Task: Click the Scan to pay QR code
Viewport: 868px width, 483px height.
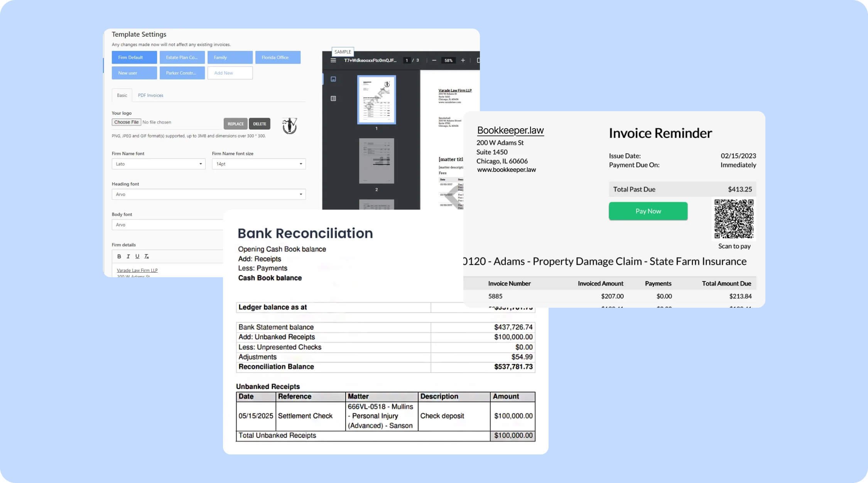Action: 733,219
